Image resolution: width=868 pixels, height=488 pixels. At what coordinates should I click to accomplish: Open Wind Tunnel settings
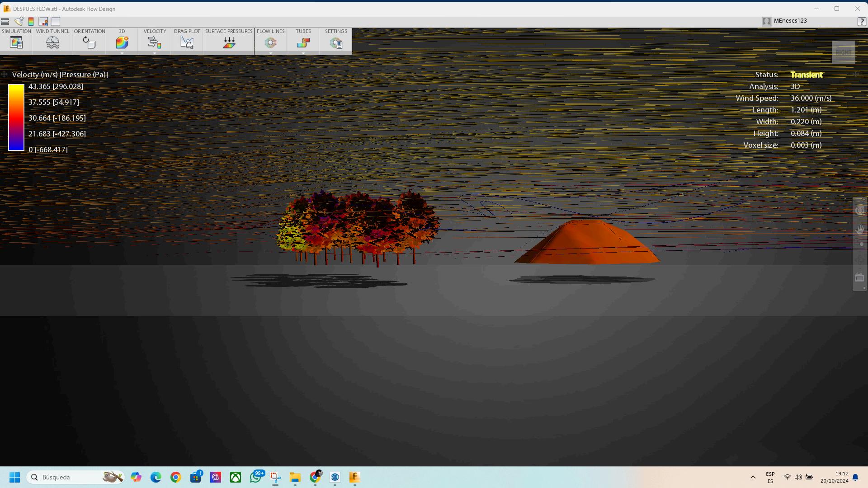coord(52,42)
